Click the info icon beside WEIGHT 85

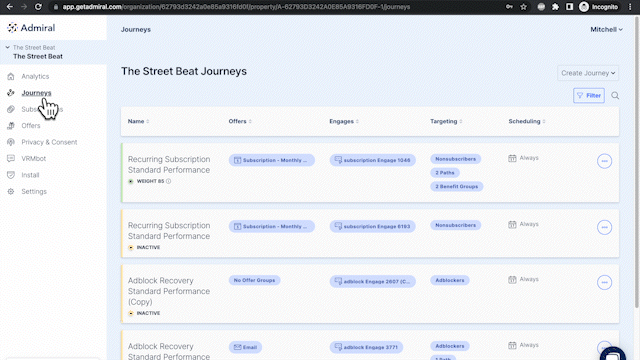coord(169,181)
